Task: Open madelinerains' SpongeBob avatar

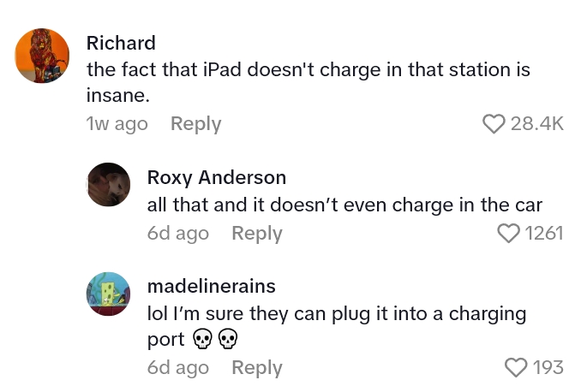Action: (x=109, y=294)
